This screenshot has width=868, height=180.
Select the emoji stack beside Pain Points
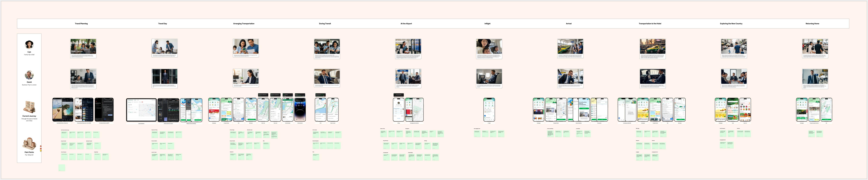coord(41,149)
